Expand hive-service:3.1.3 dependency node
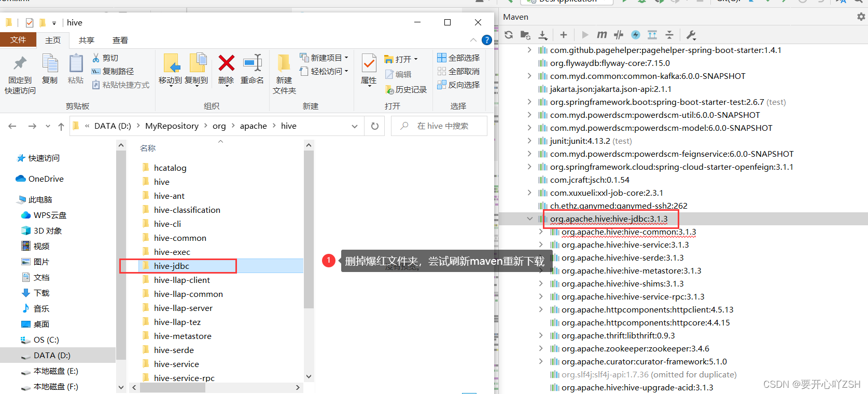 tap(541, 244)
